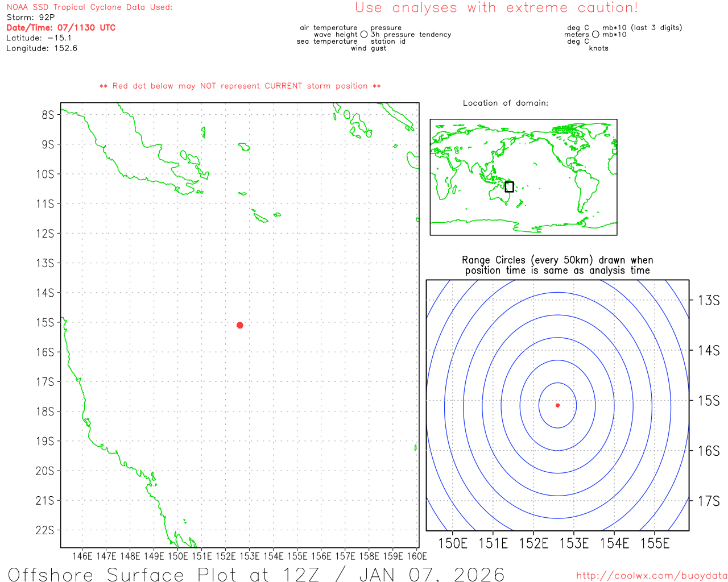Click the 'sea temperature' legend label
The height and width of the screenshot is (582, 728).
327,41
